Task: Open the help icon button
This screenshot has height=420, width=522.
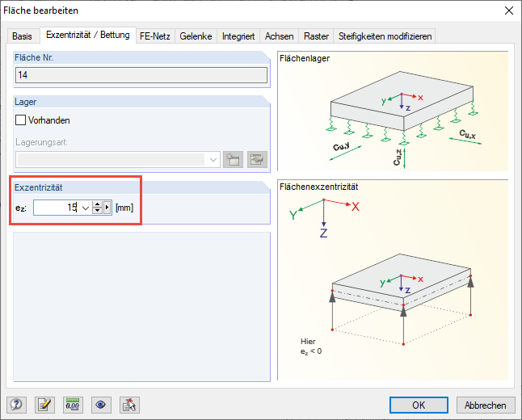Action: [16, 405]
